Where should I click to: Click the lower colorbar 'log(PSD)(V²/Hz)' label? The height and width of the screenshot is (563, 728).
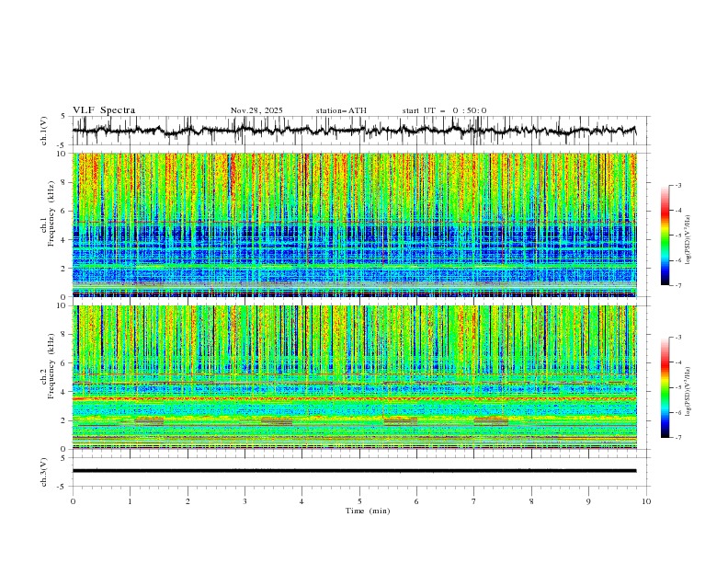click(x=688, y=392)
